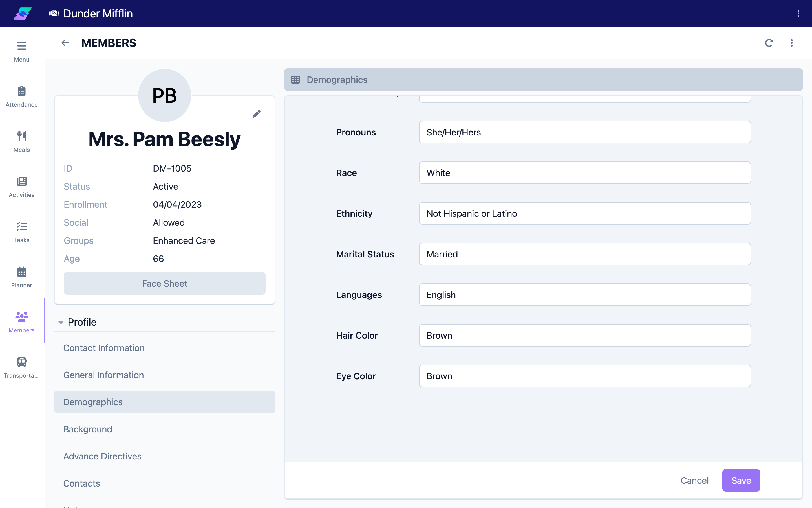This screenshot has width=812, height=508.
Task: Open the Planner calendar icon
Action: click(x=21, y=271)
